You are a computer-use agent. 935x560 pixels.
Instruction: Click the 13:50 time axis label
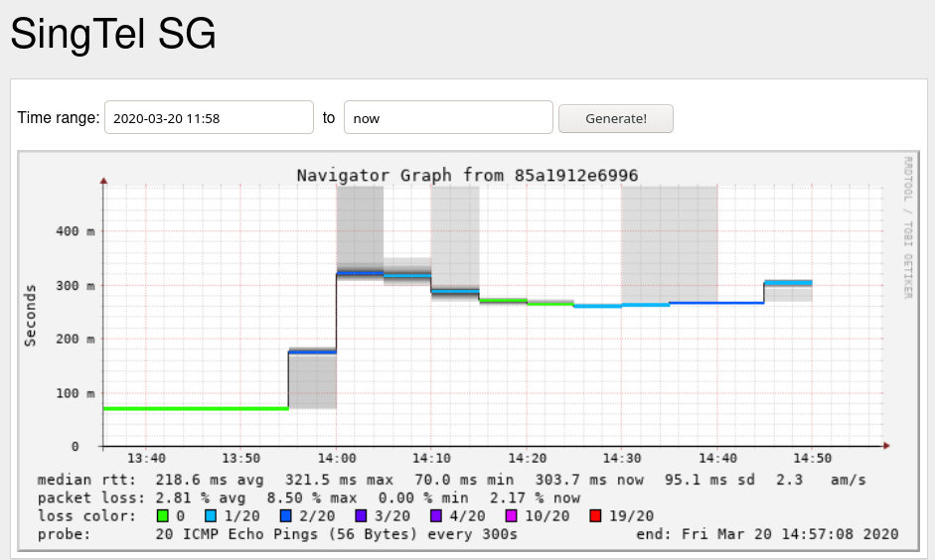pos(240,458)
